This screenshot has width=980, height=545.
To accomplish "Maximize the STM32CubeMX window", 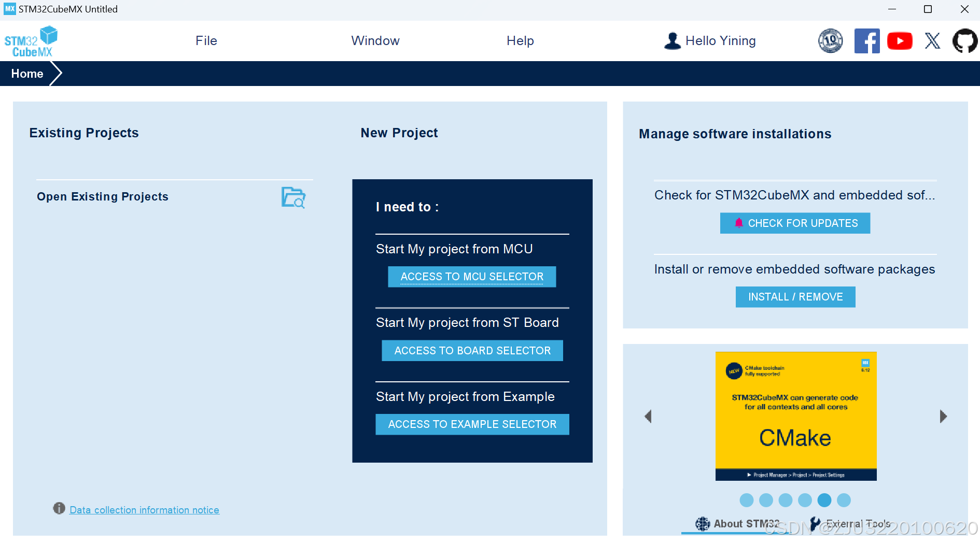I will 928,9.
